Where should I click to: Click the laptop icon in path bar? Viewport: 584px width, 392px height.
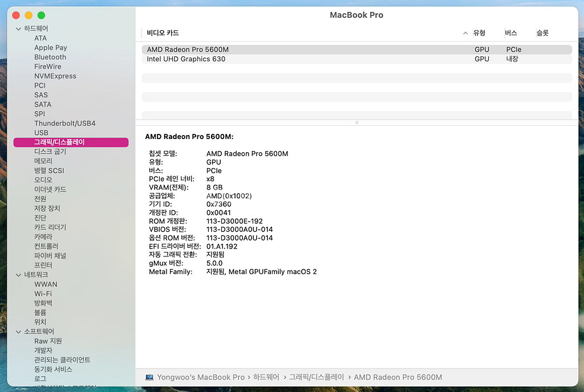pyautogui.click(x=149, y=377)
